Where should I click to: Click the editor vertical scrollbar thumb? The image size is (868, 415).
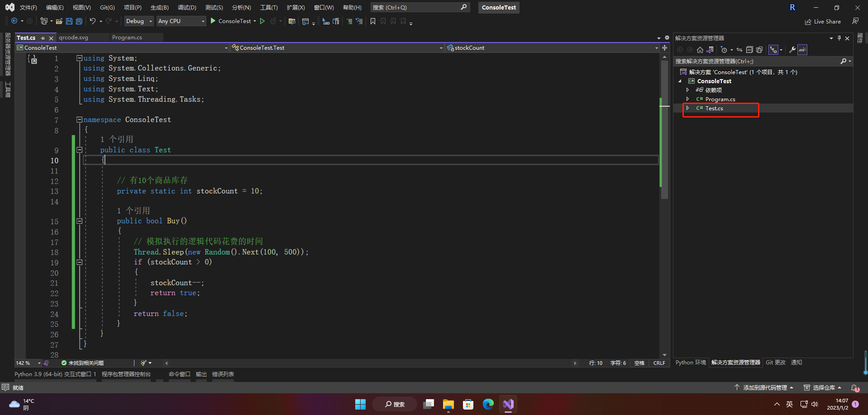point(664,129)
